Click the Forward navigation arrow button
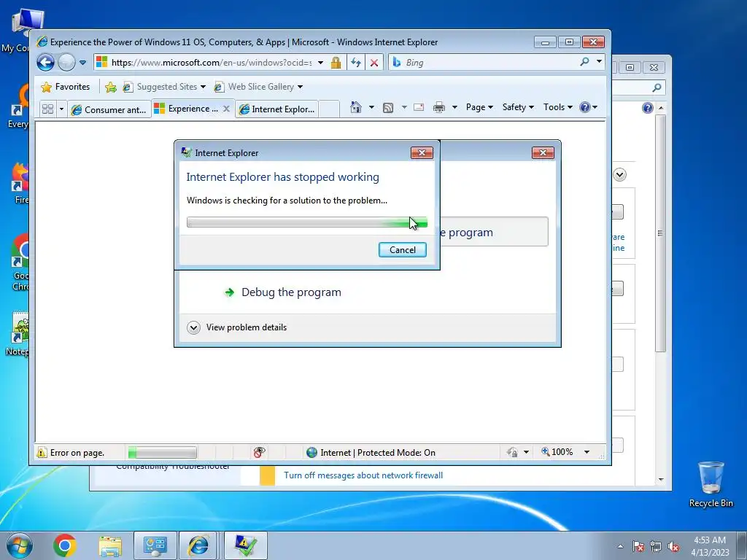The width and height of the screenshot is (747, 560). click(66, 63)
